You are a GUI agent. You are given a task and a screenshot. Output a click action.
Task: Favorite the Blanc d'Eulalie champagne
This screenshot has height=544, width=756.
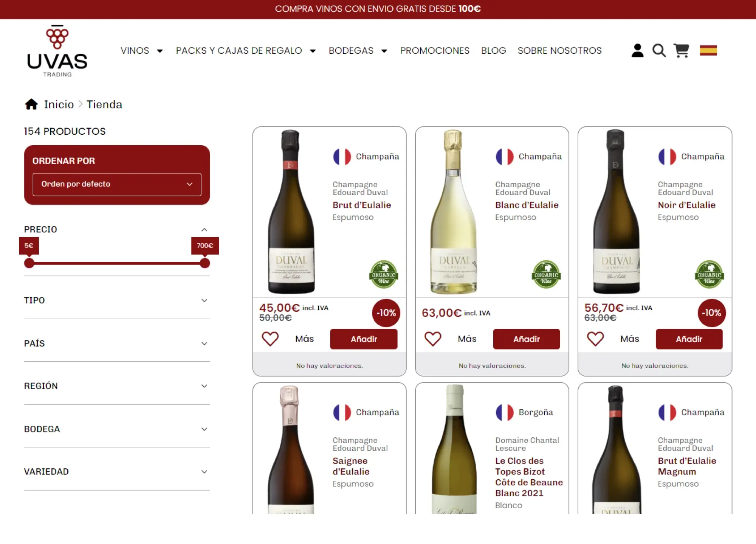[x=432, y=339]
